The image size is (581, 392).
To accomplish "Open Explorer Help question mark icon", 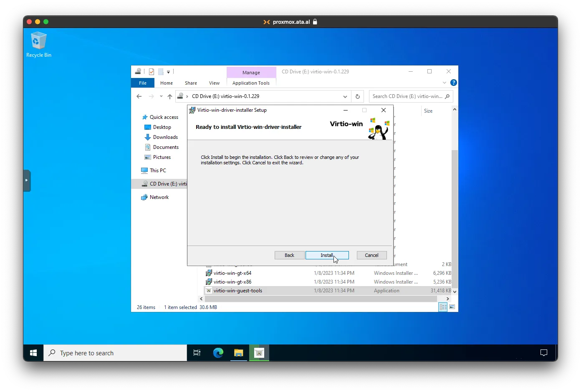I will (x=454, y=83).
